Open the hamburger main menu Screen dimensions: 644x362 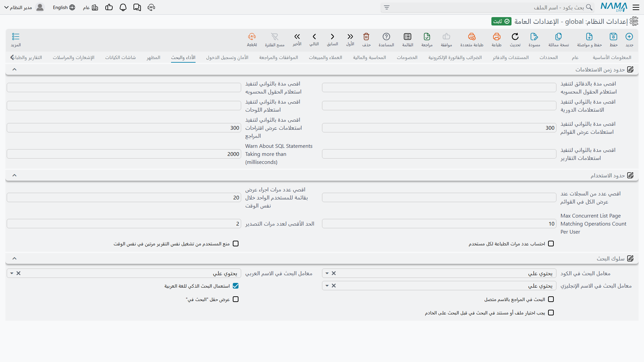(x=636, y=7)
